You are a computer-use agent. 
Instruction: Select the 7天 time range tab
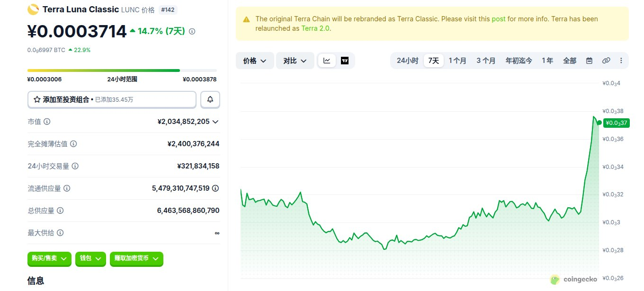(434, 61)
